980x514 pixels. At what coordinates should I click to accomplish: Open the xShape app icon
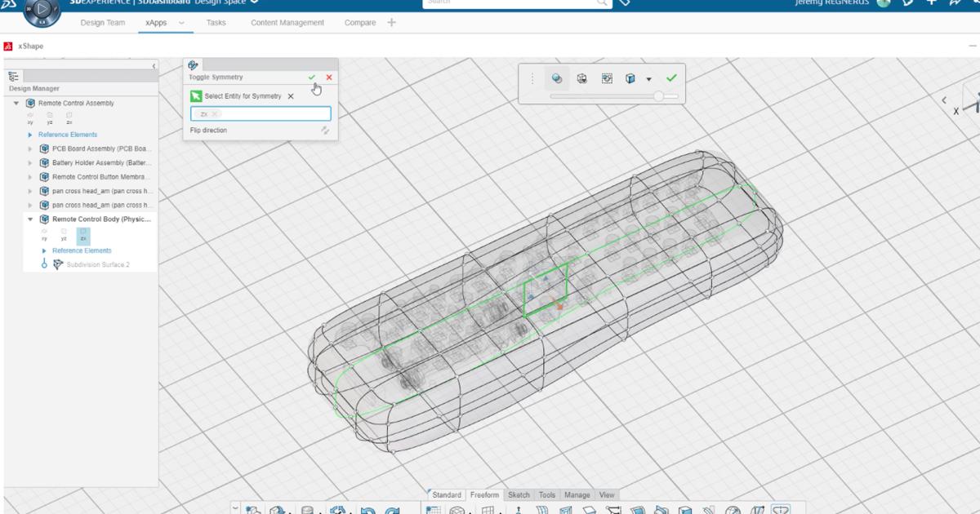click(8, 47)
